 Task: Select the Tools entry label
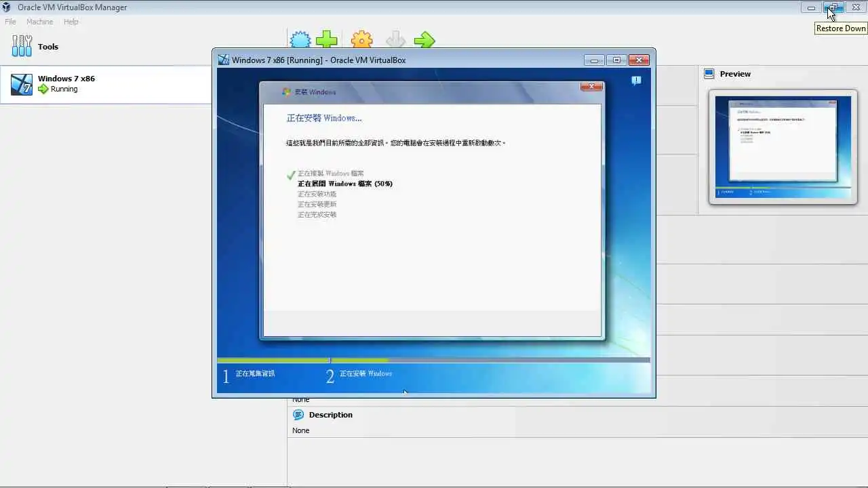48,47
